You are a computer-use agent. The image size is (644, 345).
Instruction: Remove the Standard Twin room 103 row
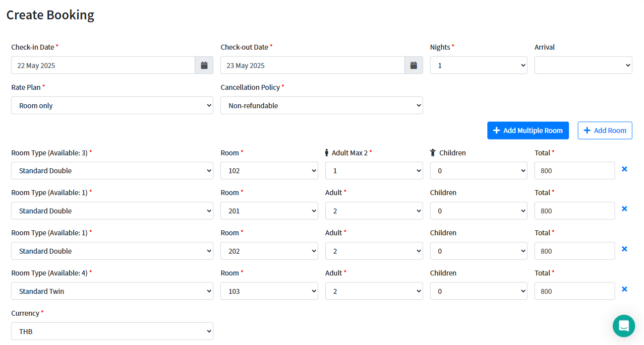[624, 289]
